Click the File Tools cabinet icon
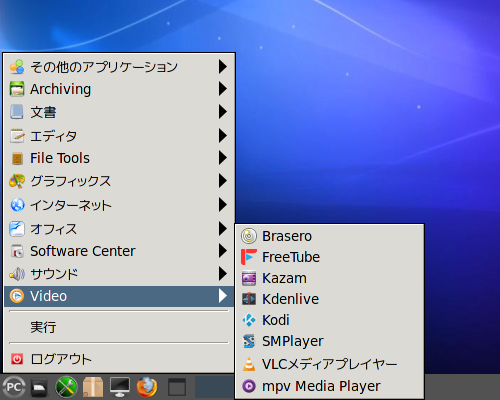500x400 pixels. click(17, 158)
